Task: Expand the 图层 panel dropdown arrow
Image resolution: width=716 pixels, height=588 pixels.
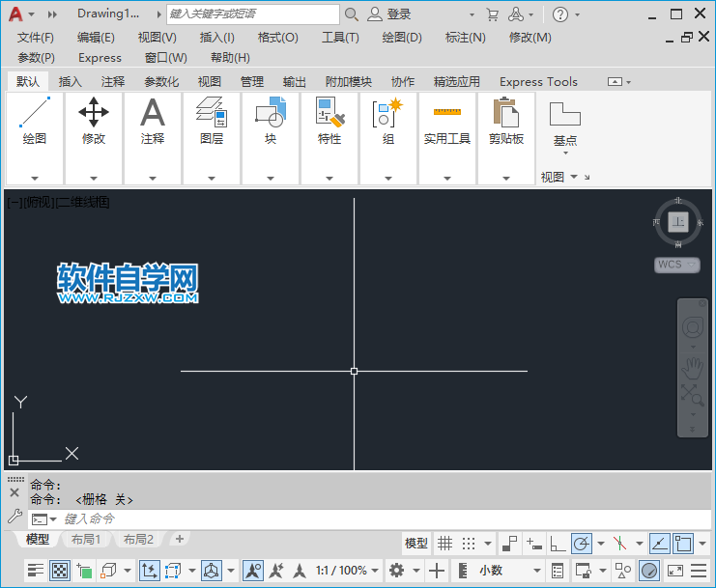Action: point(212,179)
